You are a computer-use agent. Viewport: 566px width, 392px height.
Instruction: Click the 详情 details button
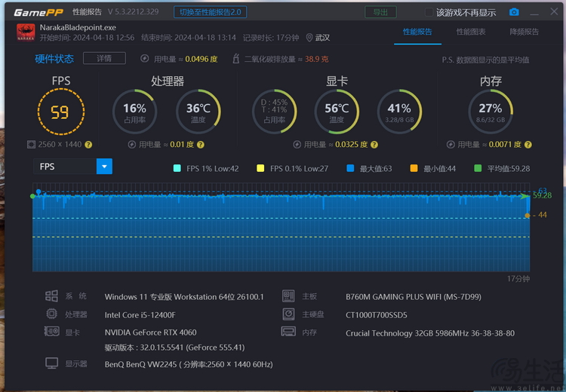[x=104, y=58]
